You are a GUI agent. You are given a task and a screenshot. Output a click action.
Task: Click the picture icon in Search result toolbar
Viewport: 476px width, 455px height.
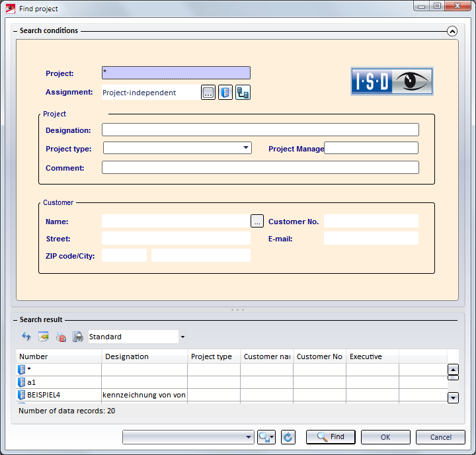point(44,337)
